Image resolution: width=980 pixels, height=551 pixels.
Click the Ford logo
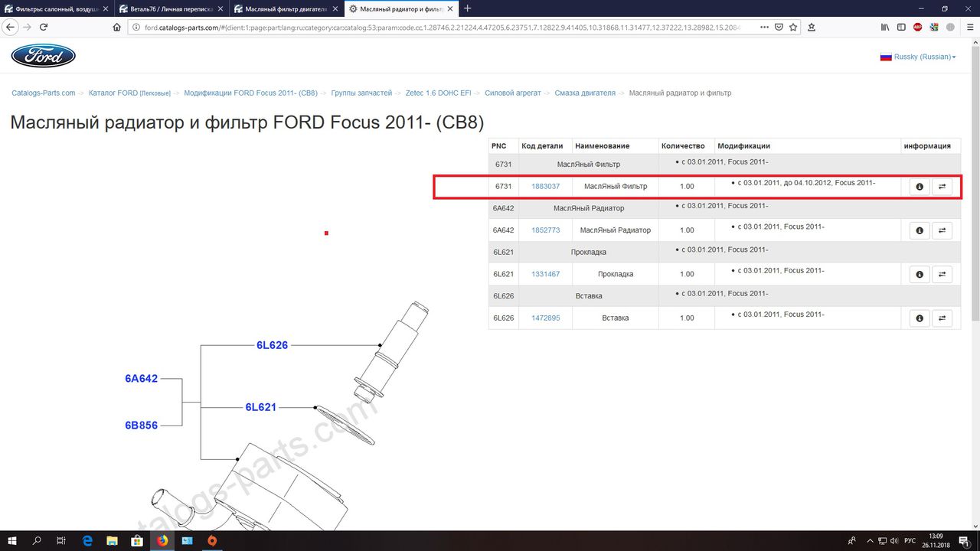point(43,56)
